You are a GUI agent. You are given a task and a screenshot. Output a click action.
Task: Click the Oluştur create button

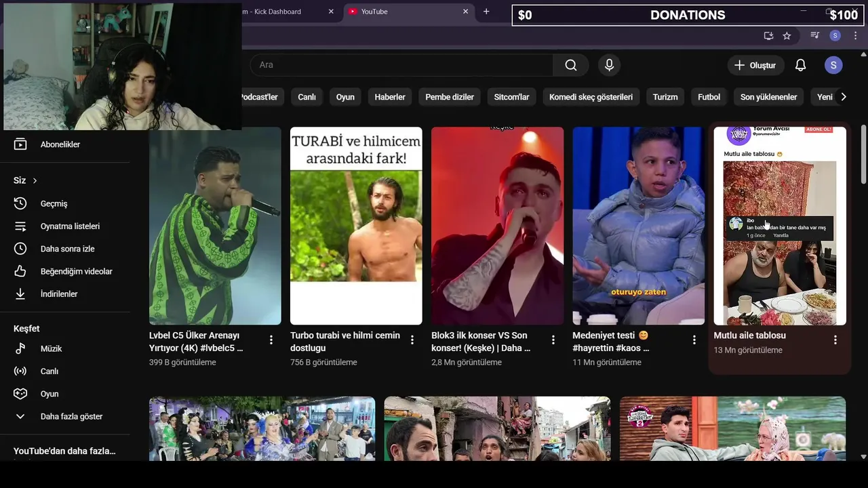[755, 65]
